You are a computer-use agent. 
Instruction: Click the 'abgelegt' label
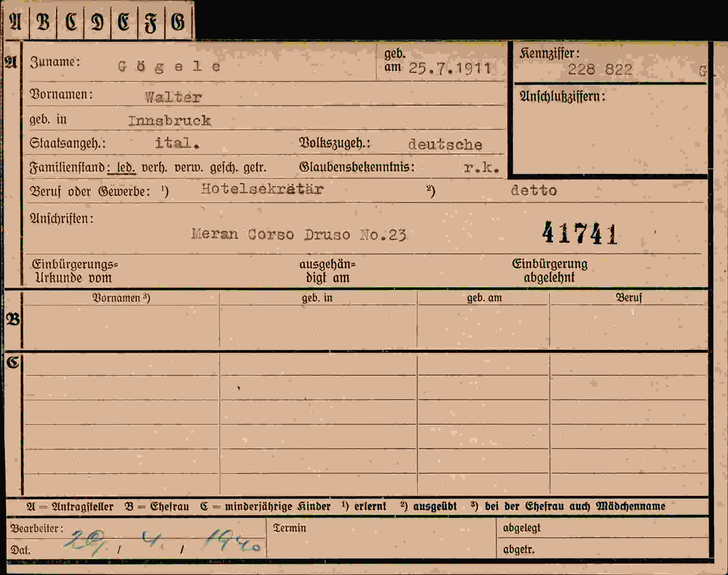click(x=522, y=528)
